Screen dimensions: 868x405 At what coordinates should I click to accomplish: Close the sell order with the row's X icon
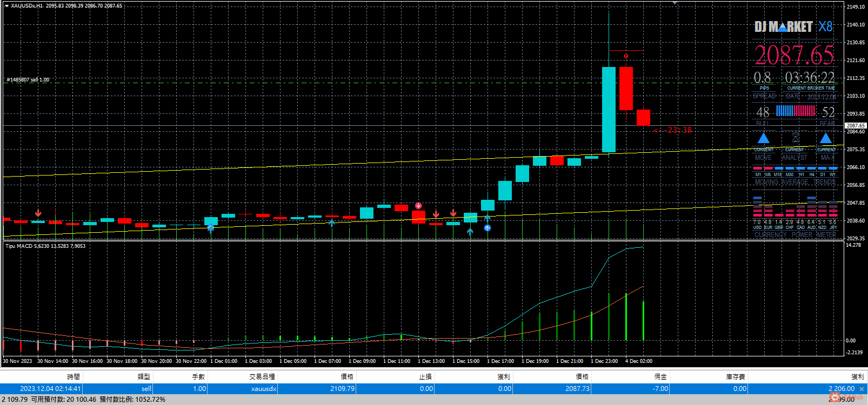pyautogui.click(x=862, y=389)
